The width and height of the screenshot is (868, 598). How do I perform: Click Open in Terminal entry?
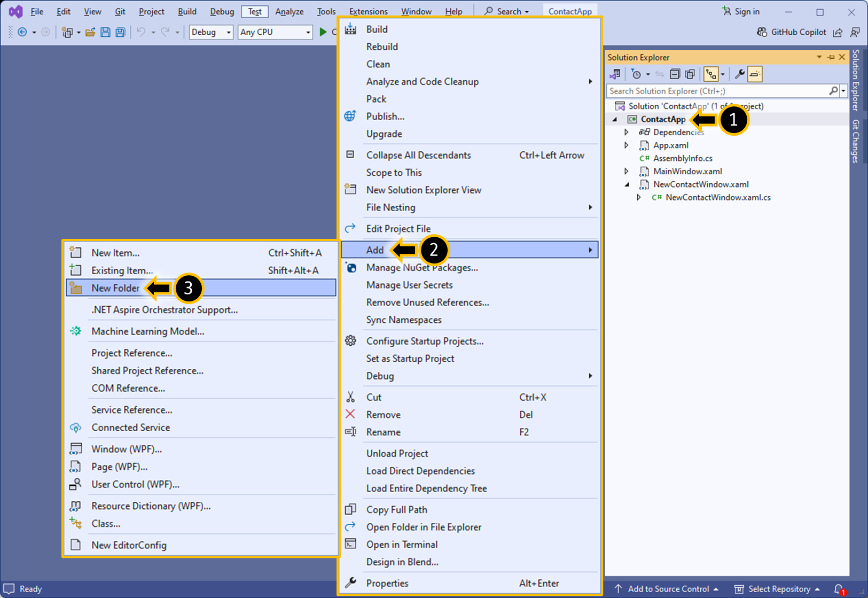(470, 545)
